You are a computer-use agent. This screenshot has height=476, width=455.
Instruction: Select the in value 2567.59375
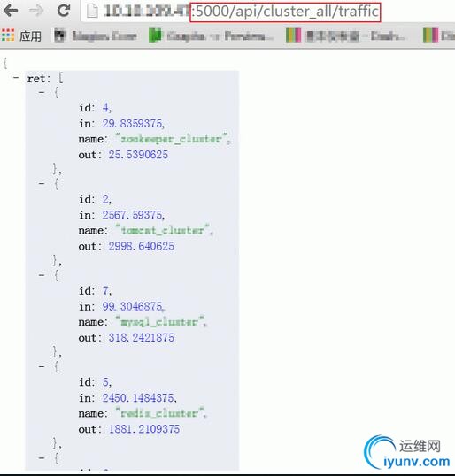[132, 215]
